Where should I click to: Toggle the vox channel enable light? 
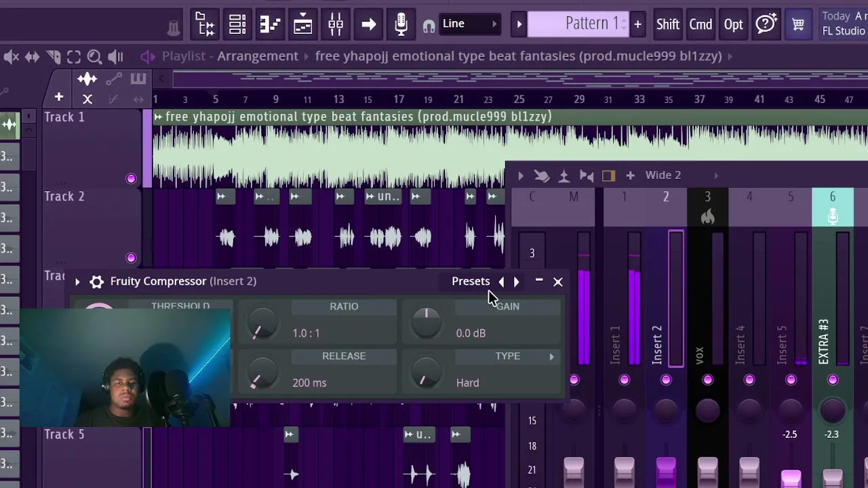(708, 380)
